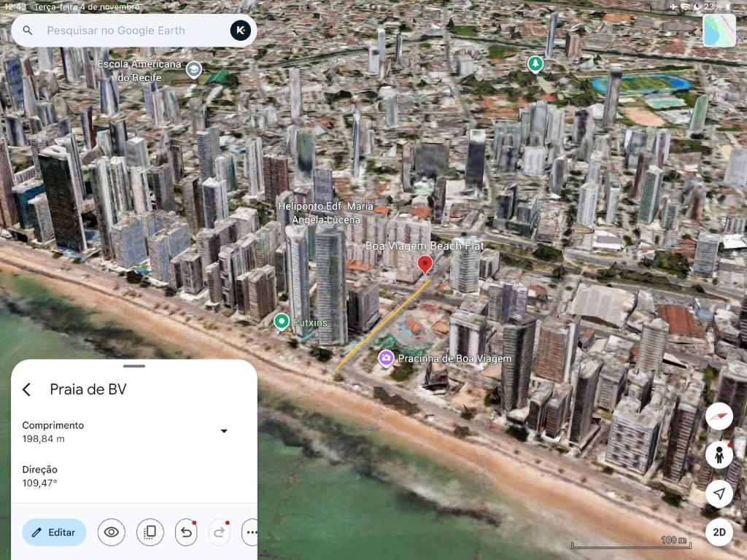
Task: Switch the map to 2D view
Action: pos(719,532)
